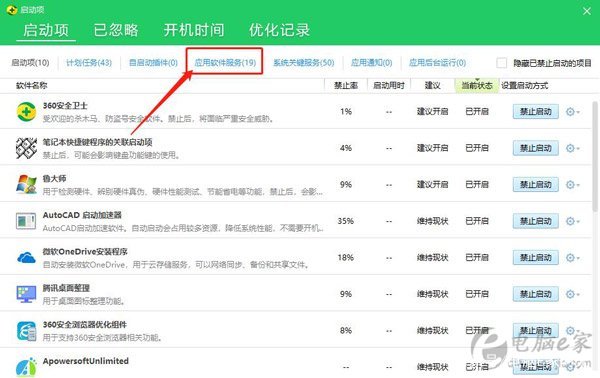Click the AutoCAD 启动加速器 icon

coord(26,221)
